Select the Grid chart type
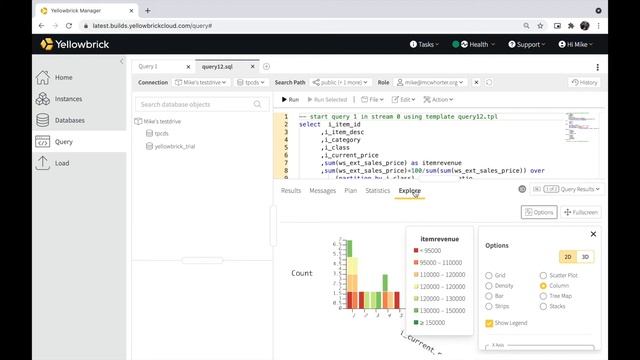The width and height of the screenshot is (640, 360). 489,275
